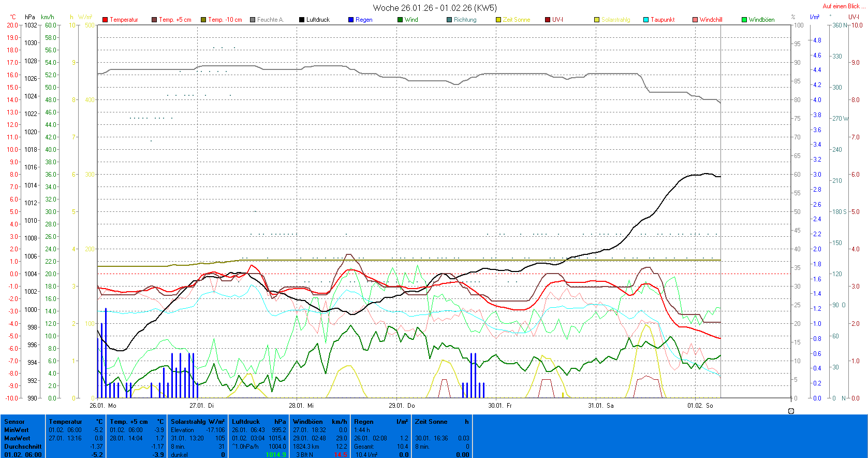Toggle the Feuchte A. legend entry
Screen dimensions: 868x458
point(270,20)
